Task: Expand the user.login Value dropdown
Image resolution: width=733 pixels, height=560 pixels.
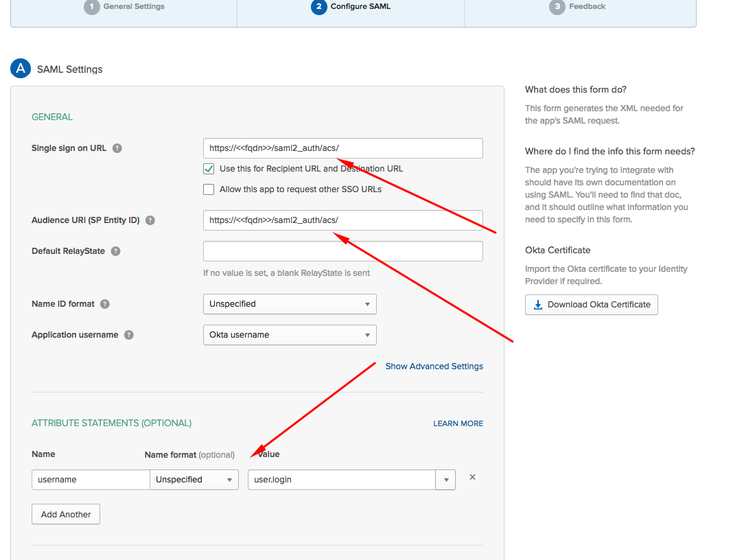Action: 445,480
